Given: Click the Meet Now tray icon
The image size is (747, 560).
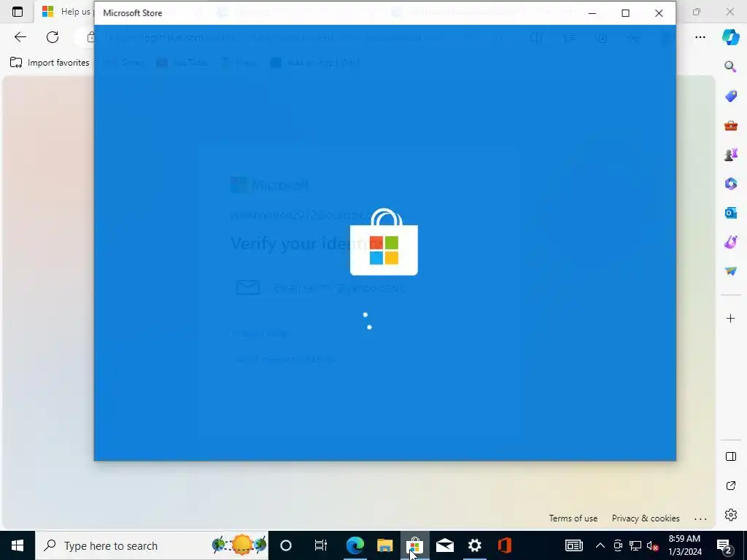Looking at the screenshot, I should click(618, 545).
